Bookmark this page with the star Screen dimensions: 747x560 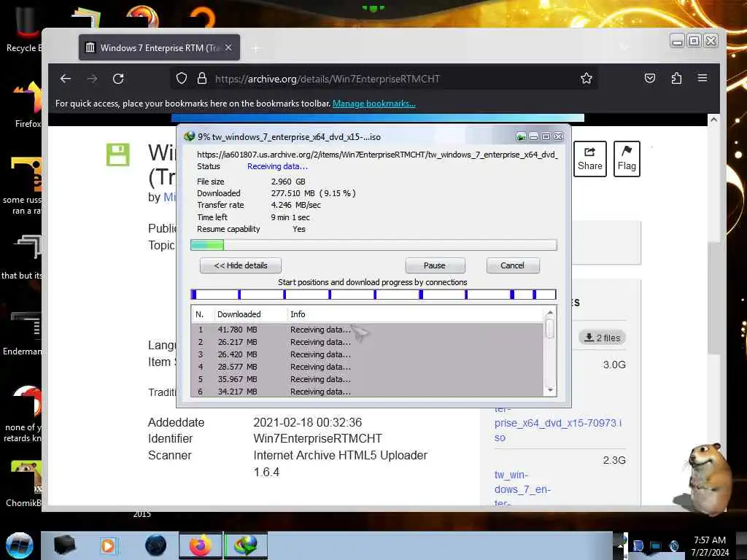click(587, 78)
